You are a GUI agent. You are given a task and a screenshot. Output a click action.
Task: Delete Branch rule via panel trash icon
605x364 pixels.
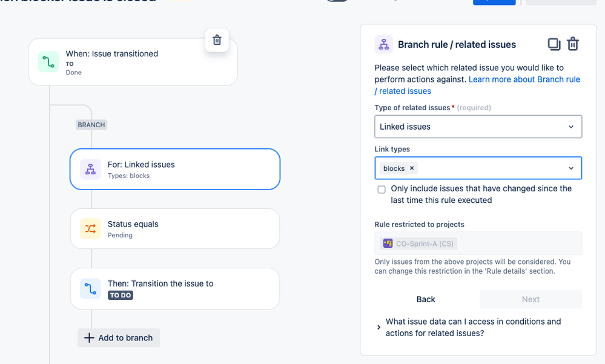[x=573, y=44]
